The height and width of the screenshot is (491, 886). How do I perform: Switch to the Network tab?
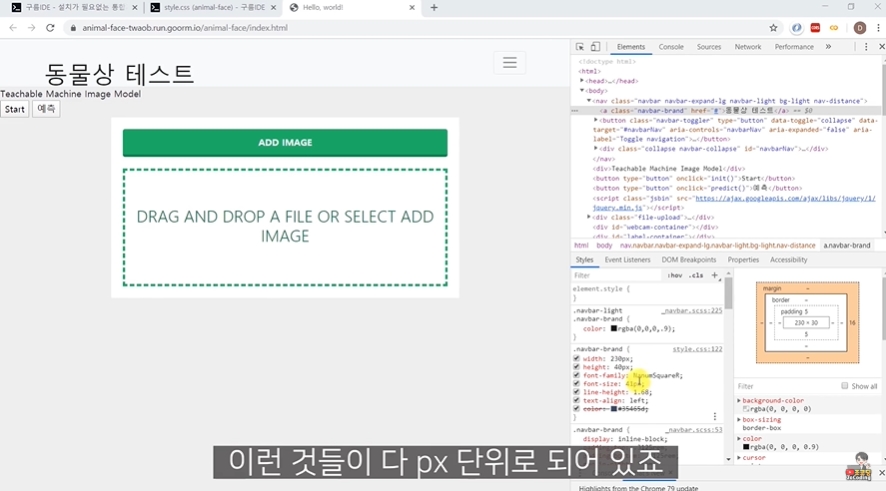748,47
